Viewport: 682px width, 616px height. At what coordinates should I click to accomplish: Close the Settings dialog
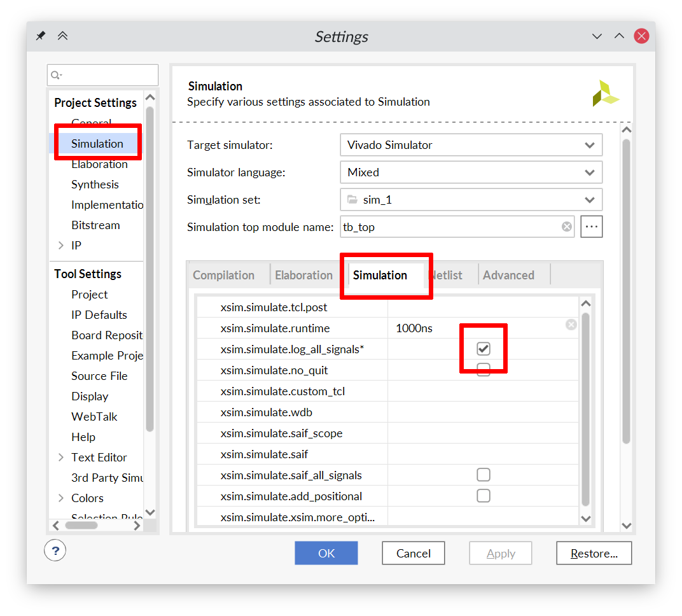click(x=641, y=36)
